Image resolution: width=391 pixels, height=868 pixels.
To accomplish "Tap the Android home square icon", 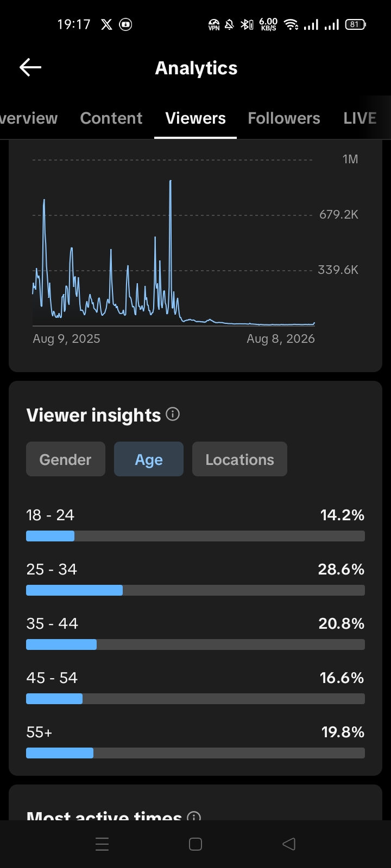I will 195,844.
